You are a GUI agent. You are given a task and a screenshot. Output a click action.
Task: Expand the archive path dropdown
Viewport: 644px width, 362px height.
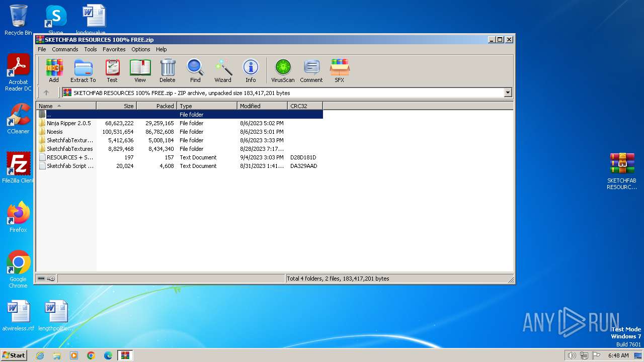(508, 93)
